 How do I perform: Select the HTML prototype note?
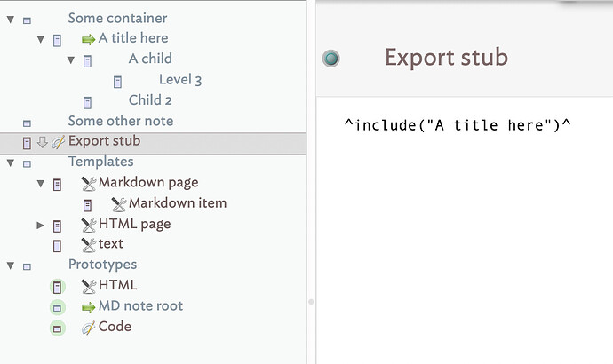point(117,285)
